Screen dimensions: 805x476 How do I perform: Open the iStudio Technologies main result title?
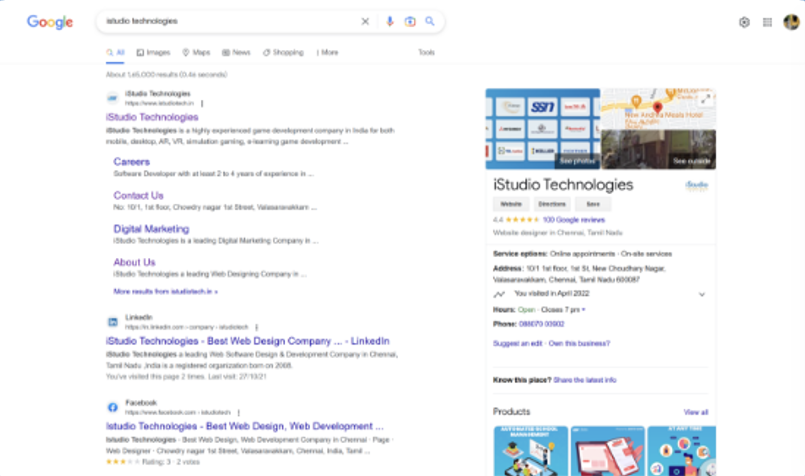pyautogui.click(x=152, y=117)
